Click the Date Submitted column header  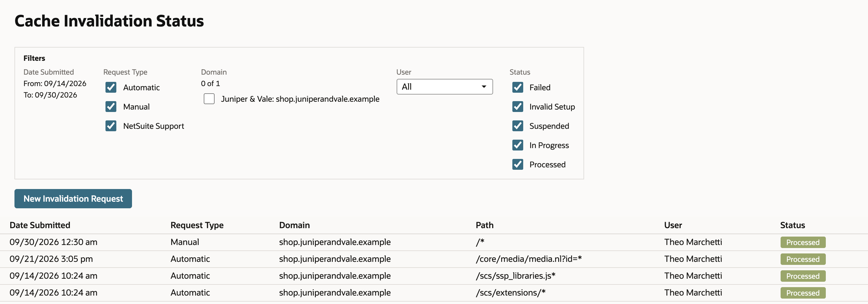[x=40, y=225]
